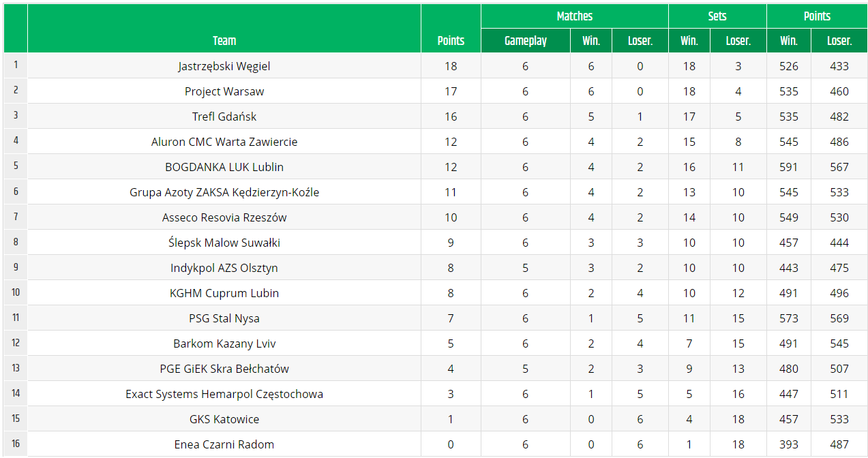
Task: Select Indykpol AZS Olsztyn row name
Action: (x=224, y=268)
